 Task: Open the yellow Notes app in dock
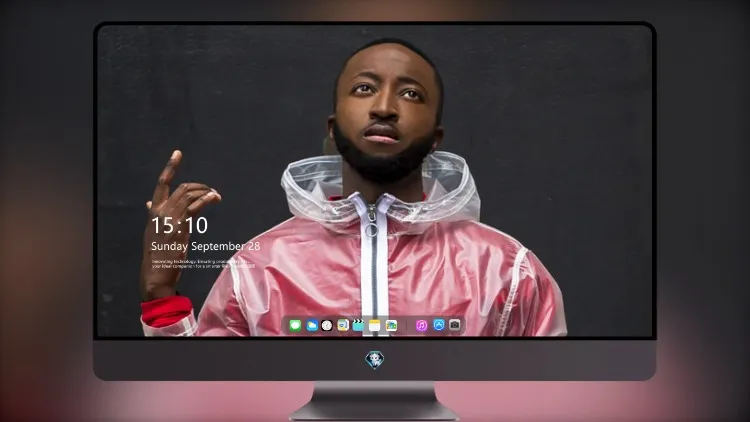tap(375, 326)
